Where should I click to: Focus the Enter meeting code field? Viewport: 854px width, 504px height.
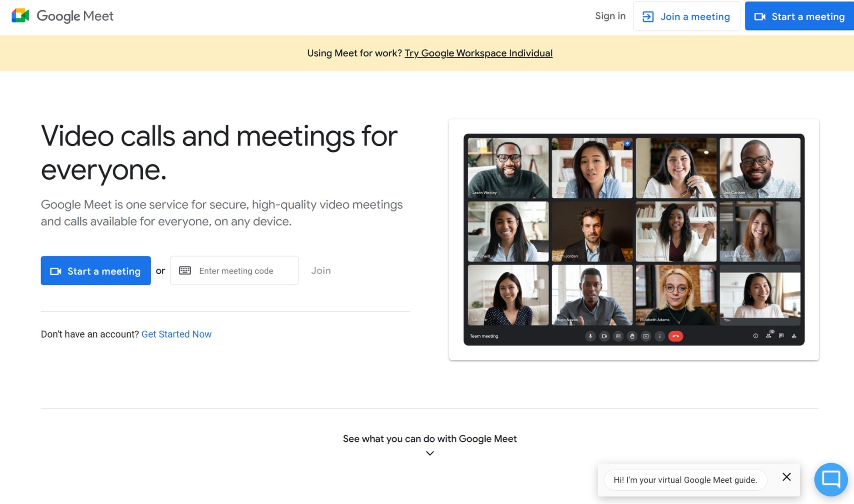click(234, 270)
